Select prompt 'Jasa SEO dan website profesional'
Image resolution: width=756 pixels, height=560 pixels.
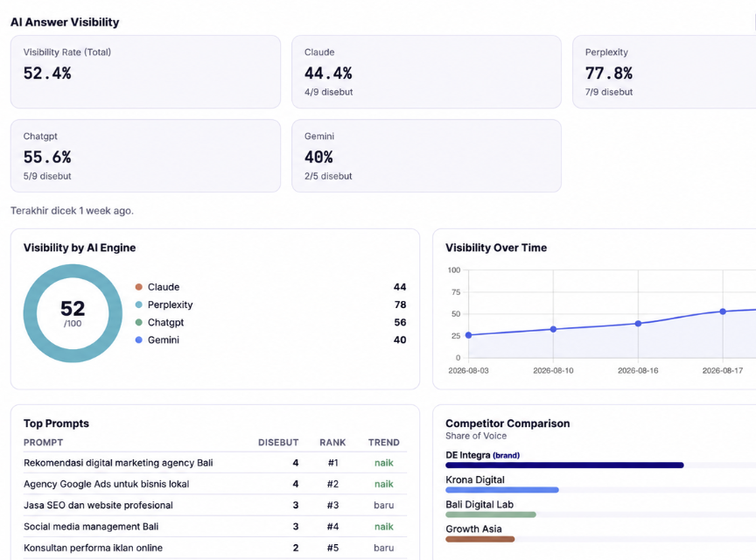pos(98,506)
